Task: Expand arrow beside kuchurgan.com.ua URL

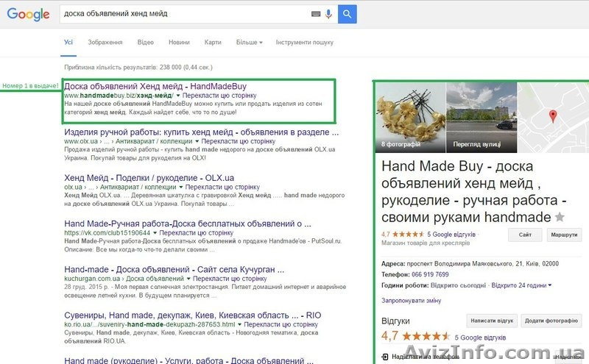Action: pyautogui.click(x=188, y=279)
